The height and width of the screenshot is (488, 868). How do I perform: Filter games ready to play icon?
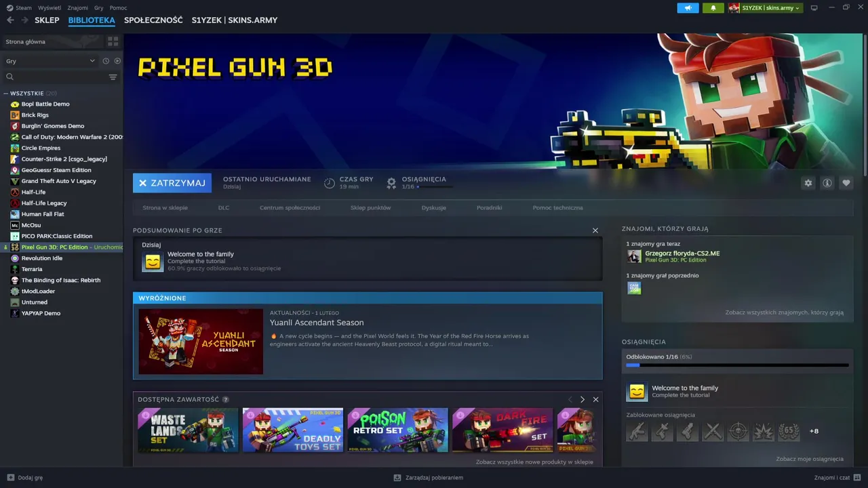tap(117, 61)
